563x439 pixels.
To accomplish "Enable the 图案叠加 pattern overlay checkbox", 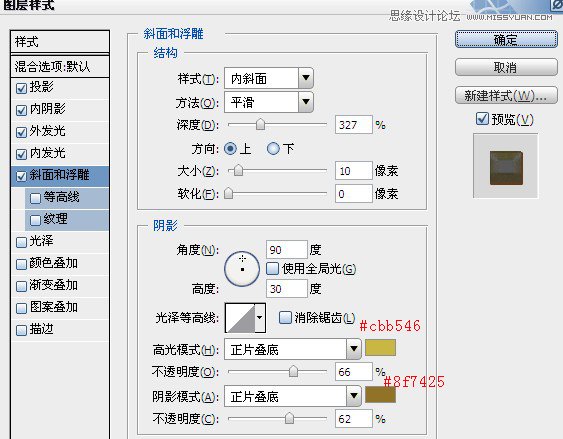I will 22,308.
